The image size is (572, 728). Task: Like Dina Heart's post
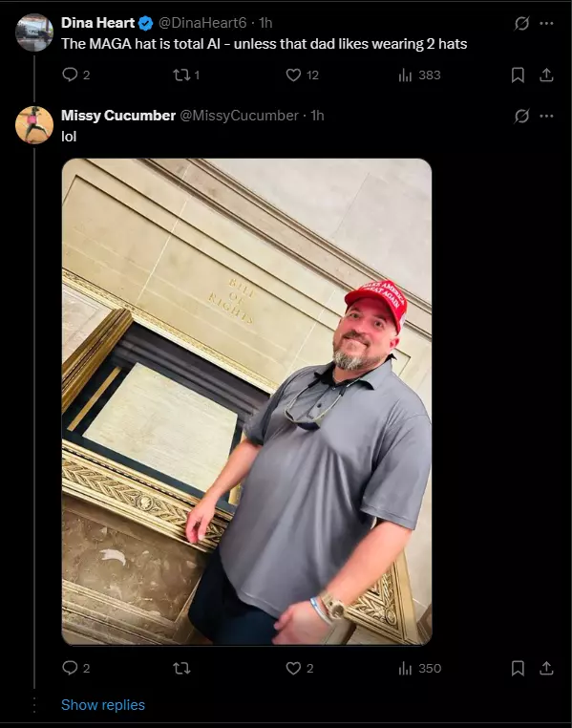(x=302, y=75)
